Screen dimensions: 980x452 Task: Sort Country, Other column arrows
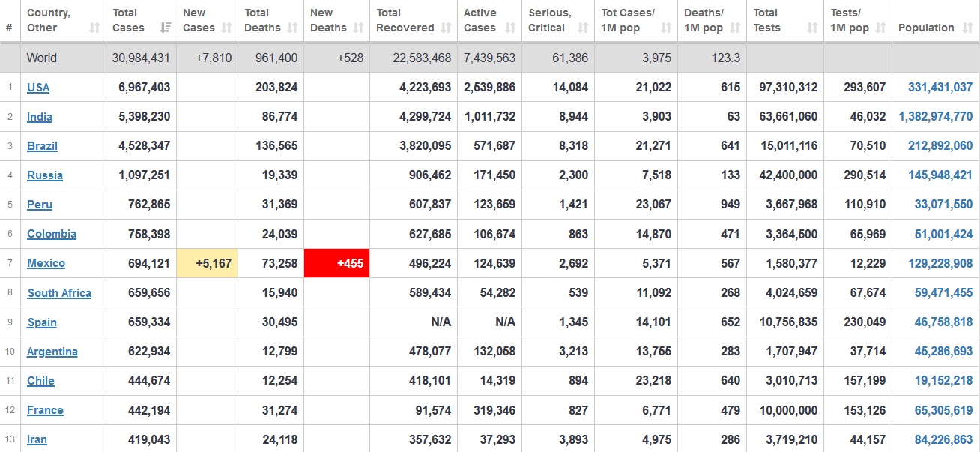click(94, 28)
